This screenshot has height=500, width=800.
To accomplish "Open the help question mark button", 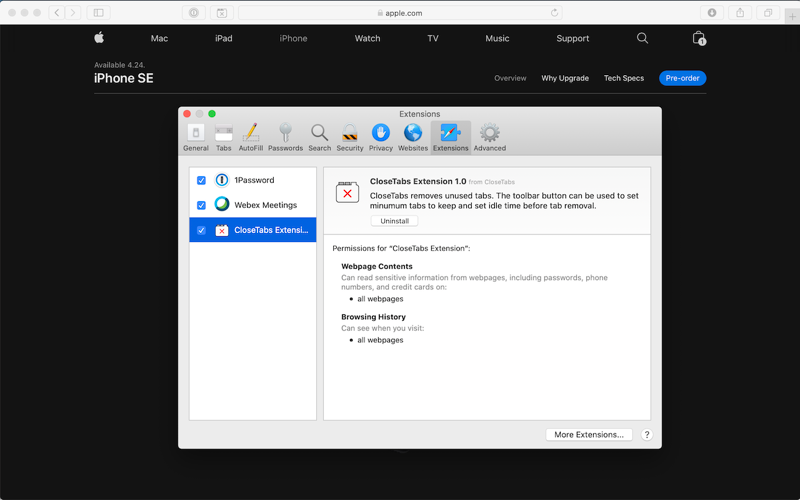I will 646,435.
